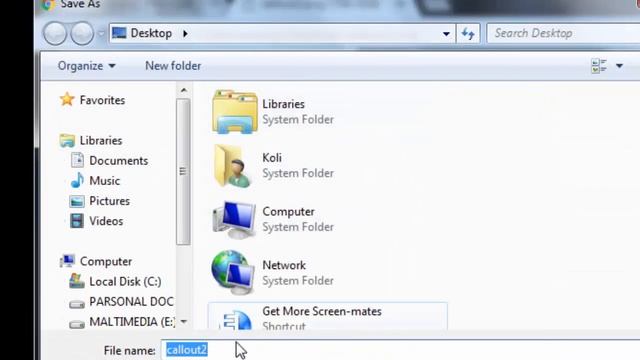Image resolution: width=640 pixels, height=360 pixels.
Task: Click the File name input containing callout2
Action: [400, 350]
